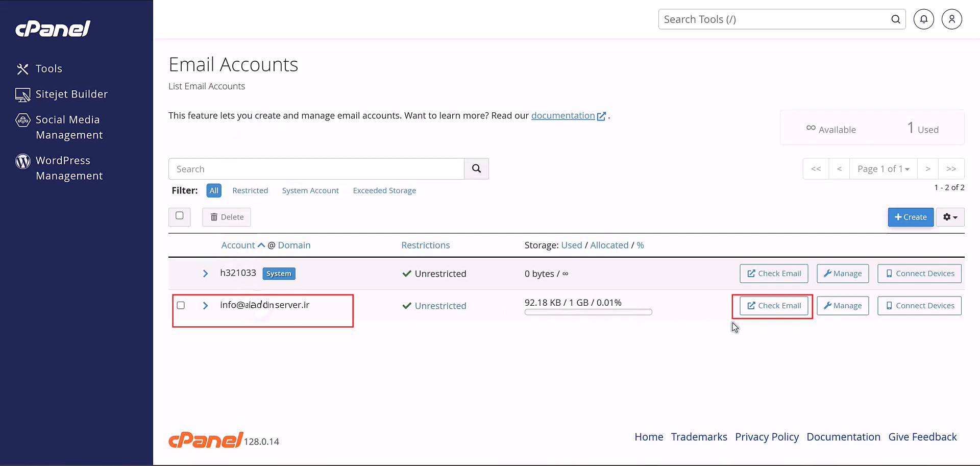Open the Privacy Policy footer link

point(767,437)
